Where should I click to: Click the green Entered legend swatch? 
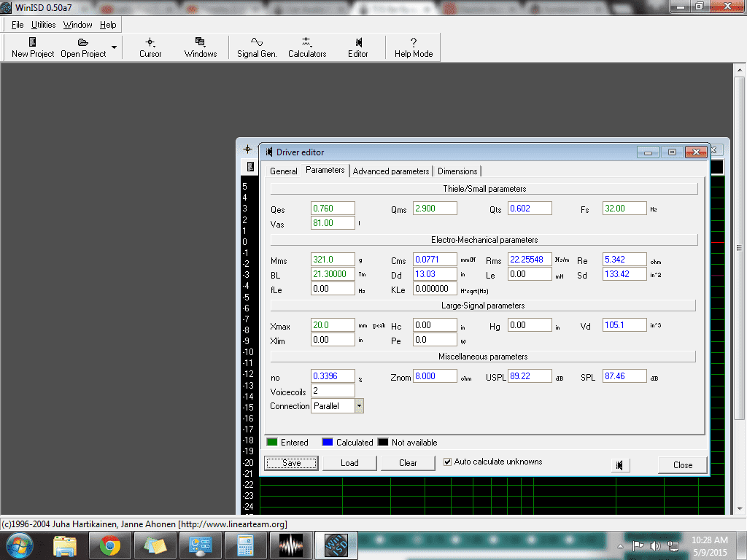click(x=272, y=442)
